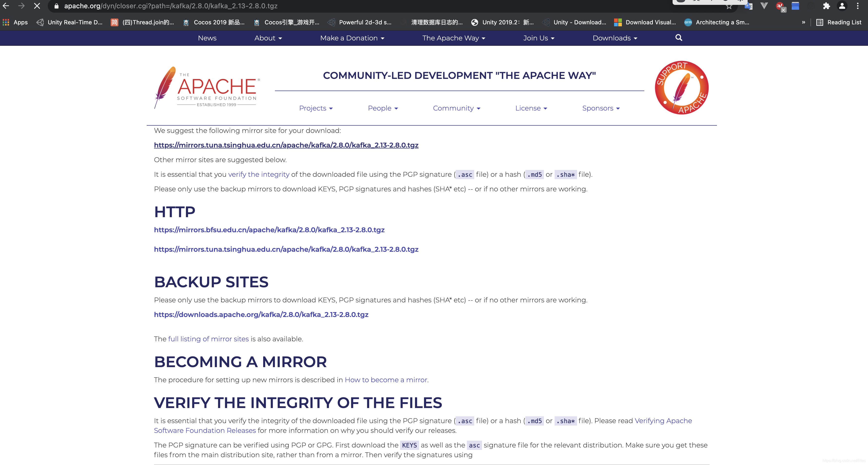Open the Apps bookmark shortcut
868x465 pixels.
click(x=15, y=22)
